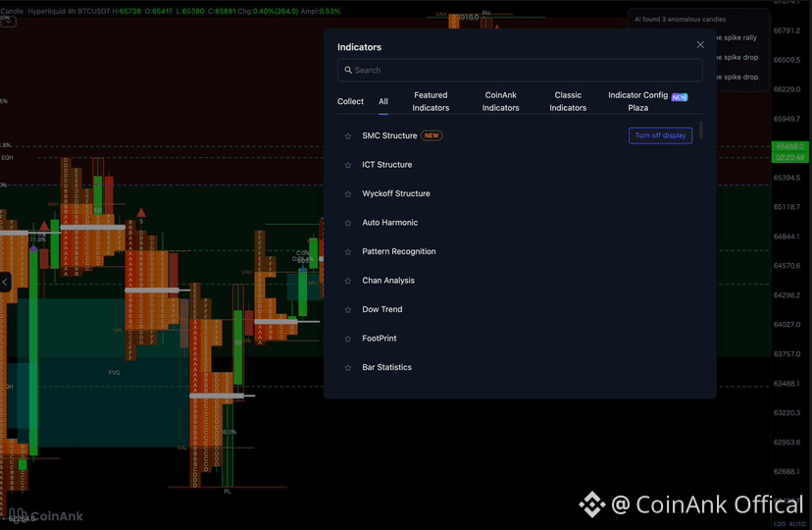Viewport: 812px width, 530px height.
Task: Click the FVG label on the chart
Action: pyautogui.click(x=114, y=373)
